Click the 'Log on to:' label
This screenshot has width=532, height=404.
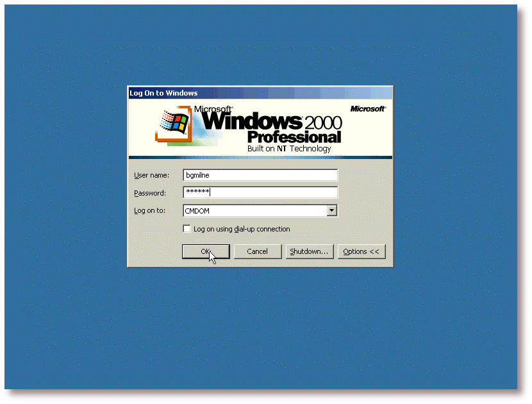[149, 210]
